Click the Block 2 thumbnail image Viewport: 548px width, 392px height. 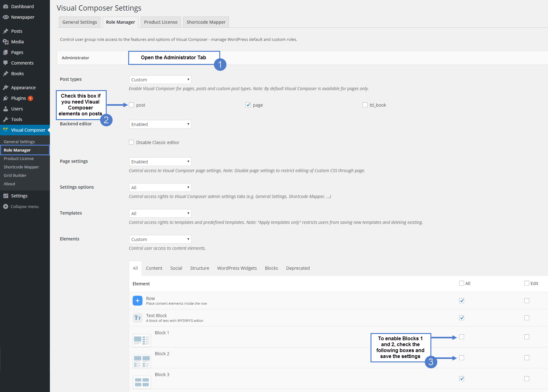click(142, 361)
